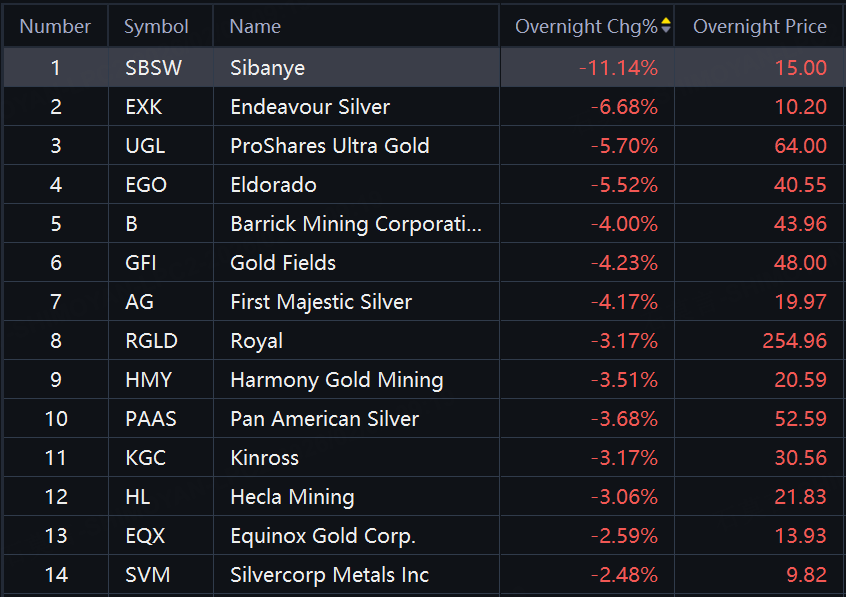Click on the Gold Fields name
This screenshot has height=597, width=846.
click(x=282, y=263)
